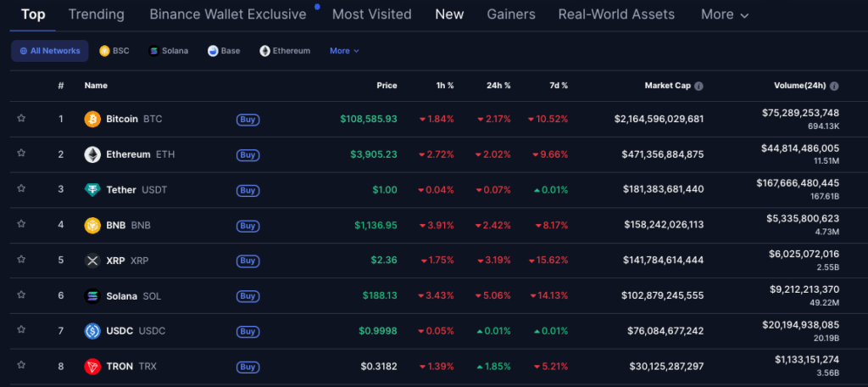Click the Bitcoin coin logo icon

92,119
